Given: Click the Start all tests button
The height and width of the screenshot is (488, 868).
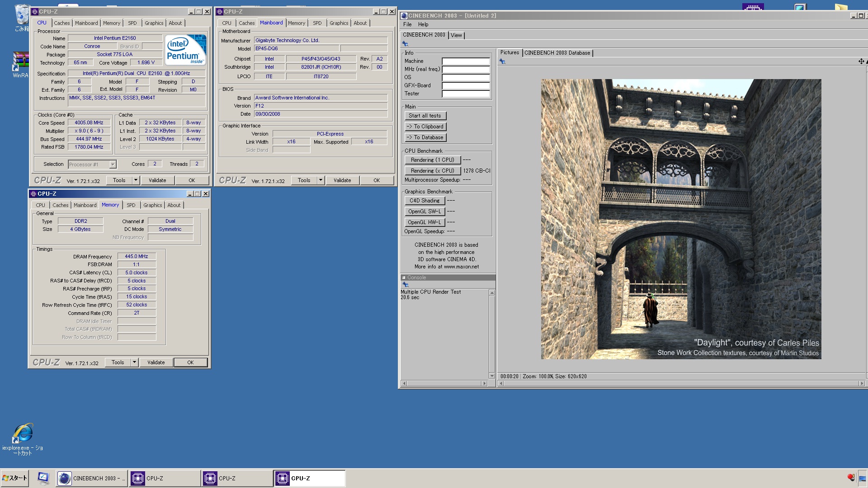Looking at the screenshot, I should point(425,116).
